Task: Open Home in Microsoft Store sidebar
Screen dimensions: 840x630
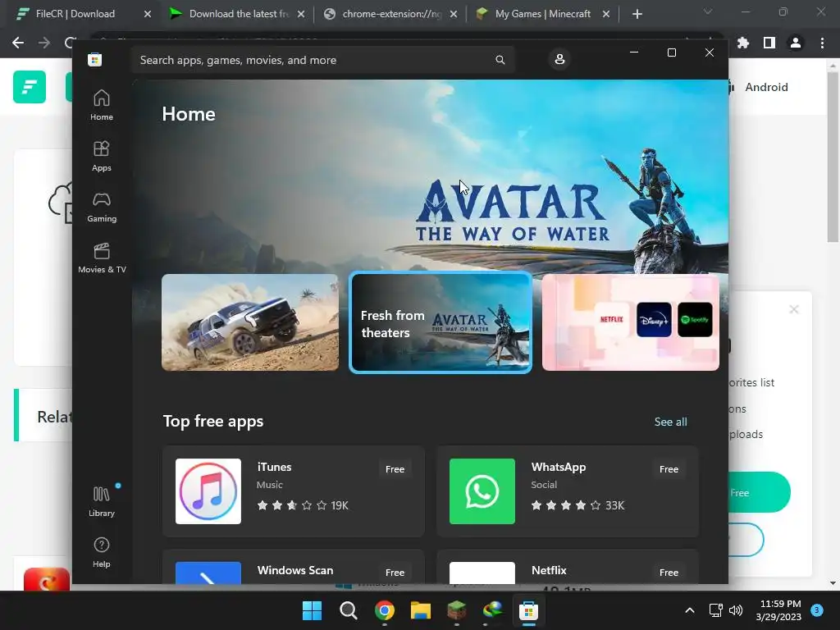Action: coord(101,105)
